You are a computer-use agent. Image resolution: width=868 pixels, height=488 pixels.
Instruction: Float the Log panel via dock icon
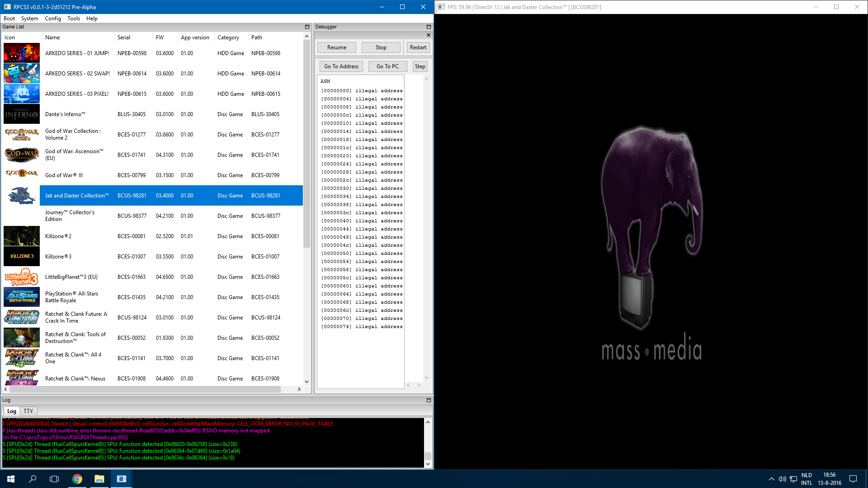coord(429,400)
